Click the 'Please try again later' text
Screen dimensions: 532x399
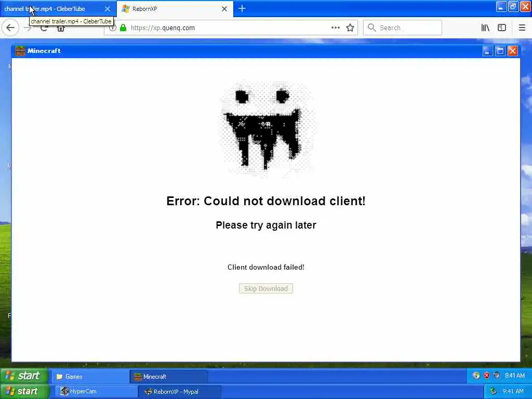click(x=265, y=225)
